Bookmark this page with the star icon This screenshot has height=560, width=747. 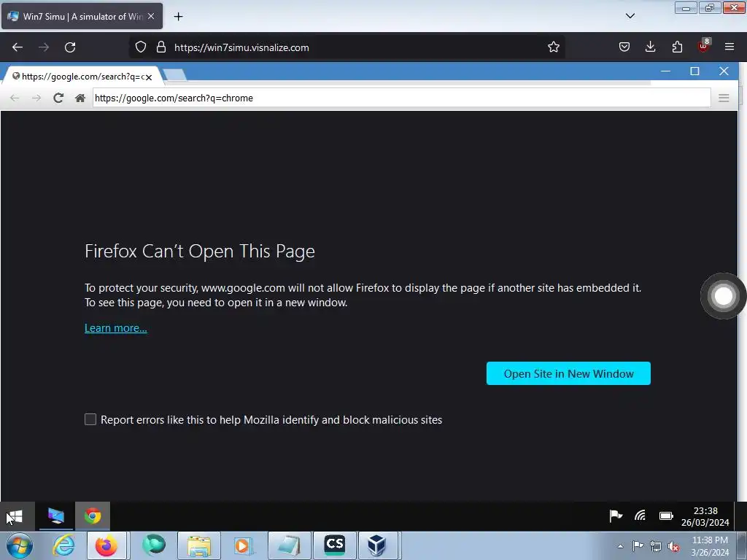pos(553,47)
